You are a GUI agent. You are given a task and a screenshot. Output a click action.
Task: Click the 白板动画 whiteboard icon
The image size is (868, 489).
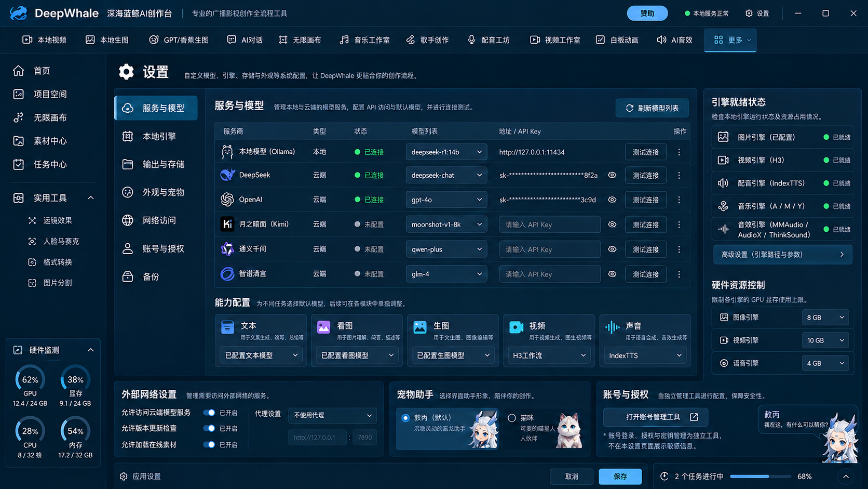click(600, 39)
